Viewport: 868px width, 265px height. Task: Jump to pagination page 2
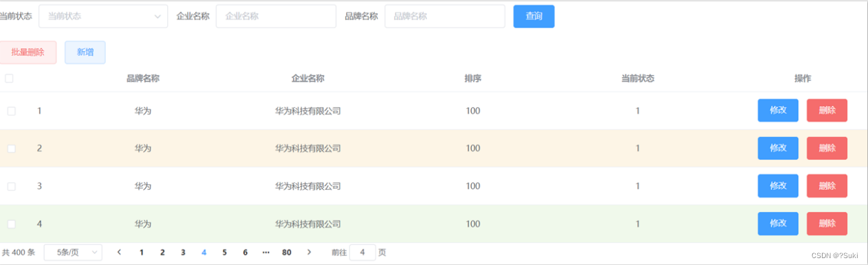162,253
